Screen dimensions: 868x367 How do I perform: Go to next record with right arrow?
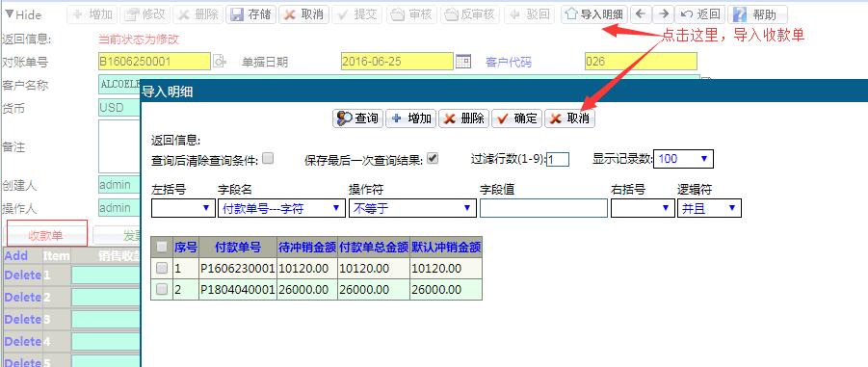[x=663, y=14]
